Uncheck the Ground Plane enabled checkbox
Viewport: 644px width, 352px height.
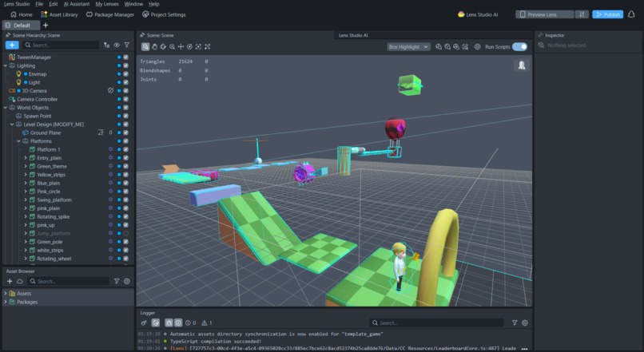pyautogui.click(x=126, y=132)
